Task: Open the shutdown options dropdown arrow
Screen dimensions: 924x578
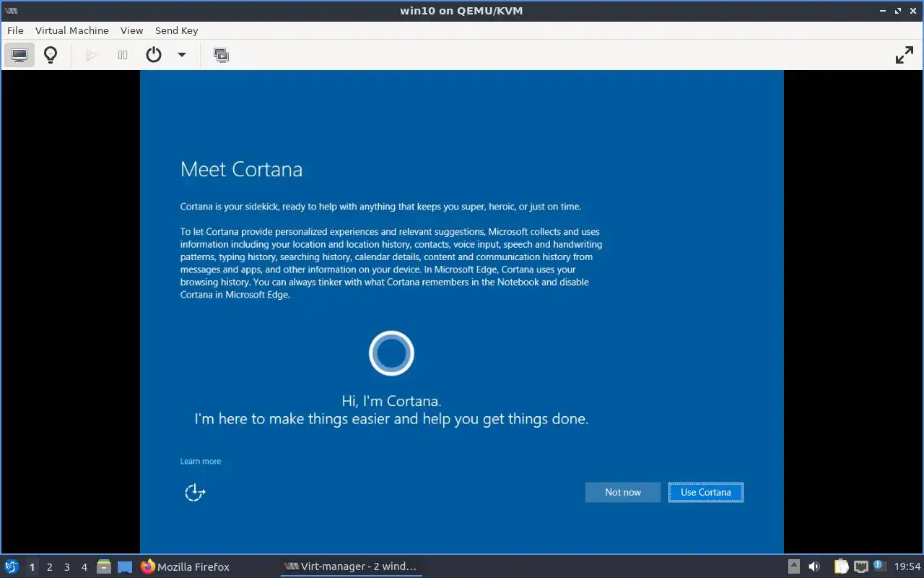Action: point(182,55)
